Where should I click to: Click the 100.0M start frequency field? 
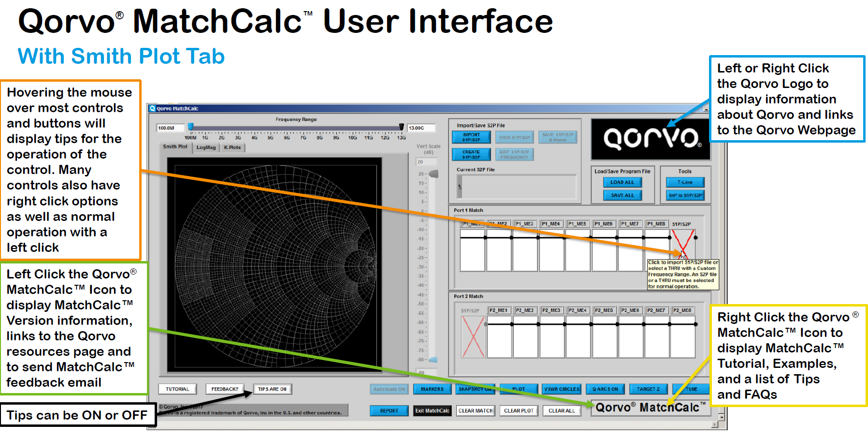pos(171,128)
